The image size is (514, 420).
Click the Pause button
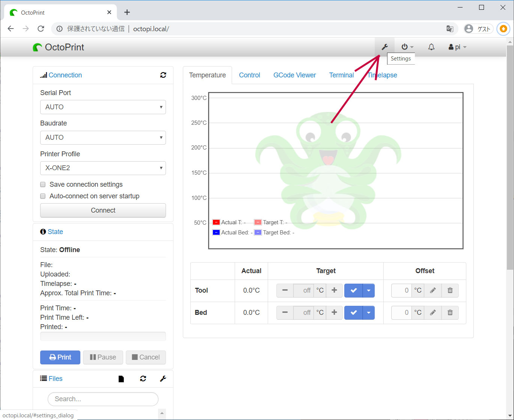[103, 357]
